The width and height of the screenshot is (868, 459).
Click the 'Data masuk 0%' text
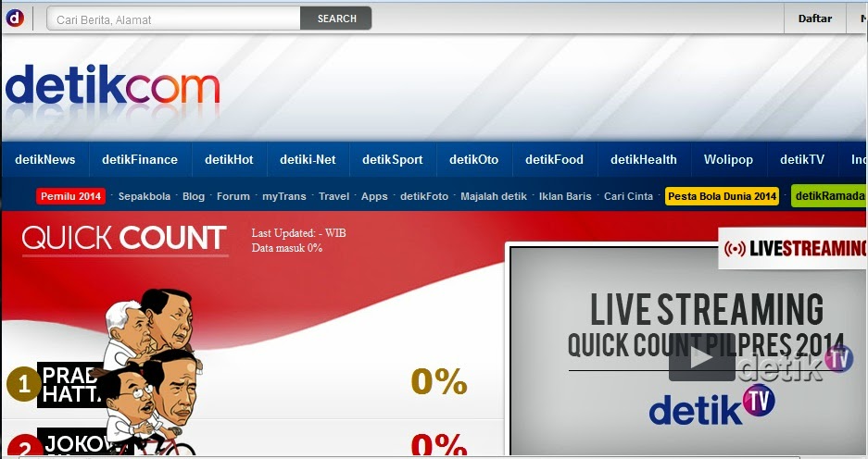(x=287, y=248)
